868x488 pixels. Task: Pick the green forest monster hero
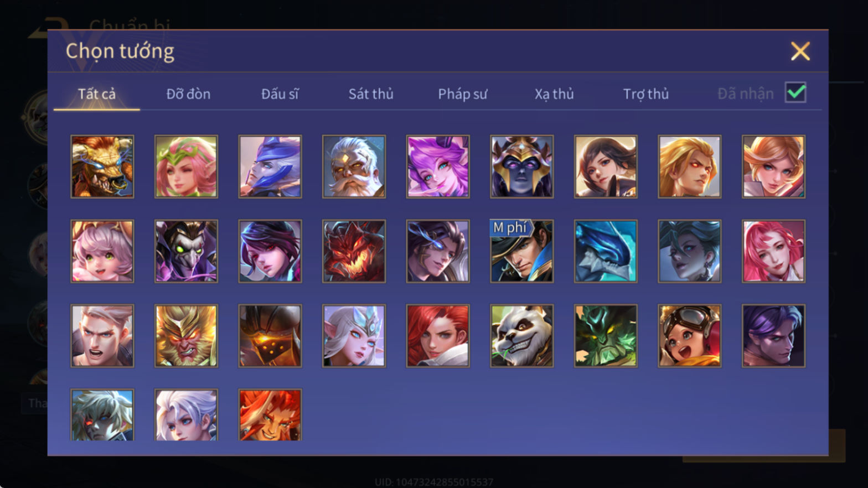[606, 336]
